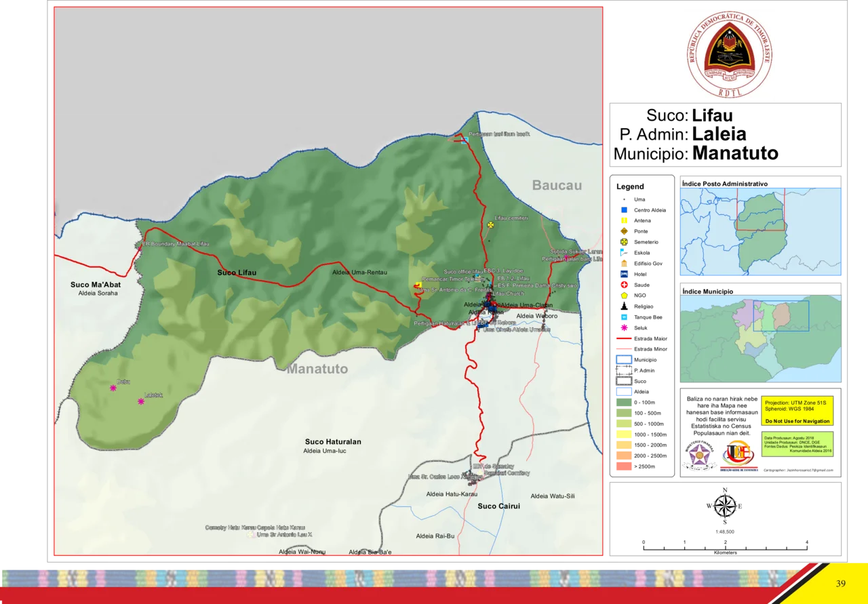Viewport: 868px width, 604px height.
Task: Click the yellow pentagon legend symbol
Action: (x=624, y=296)
